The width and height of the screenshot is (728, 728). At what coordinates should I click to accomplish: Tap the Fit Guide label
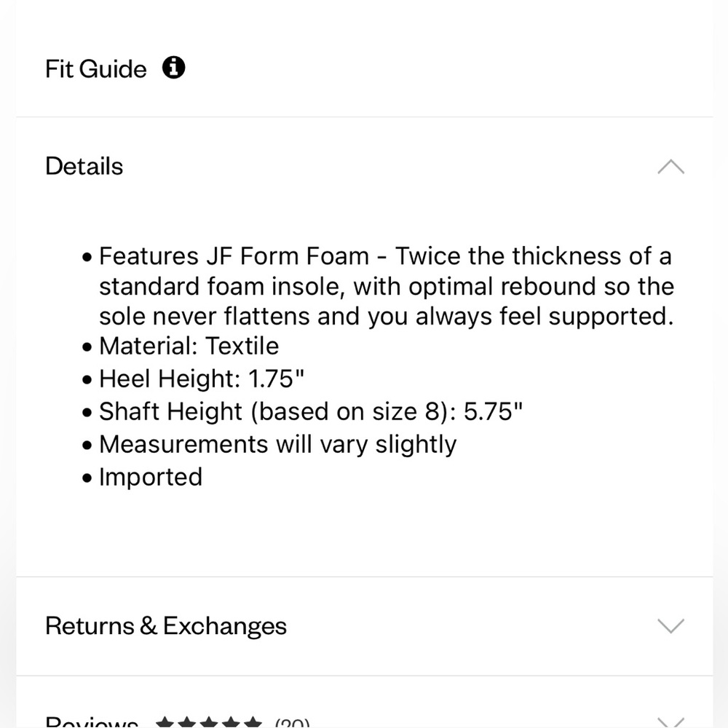(96, 68)
